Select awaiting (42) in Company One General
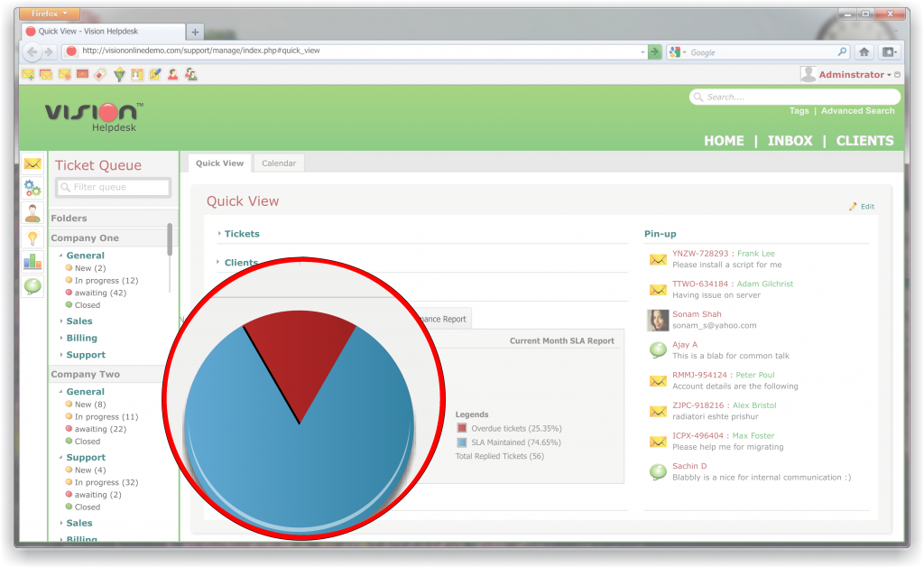924x568 pixels. (99, 293)
